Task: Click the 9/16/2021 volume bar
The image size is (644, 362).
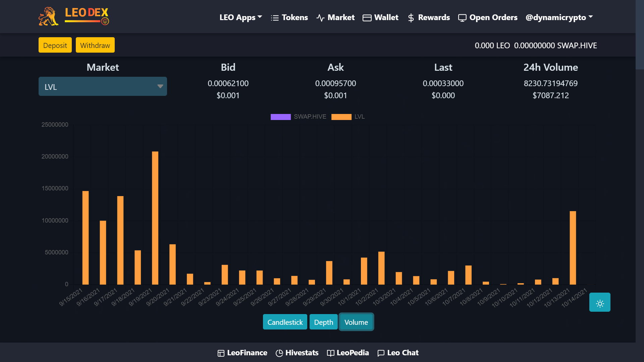Action: [x=103, y=252]
